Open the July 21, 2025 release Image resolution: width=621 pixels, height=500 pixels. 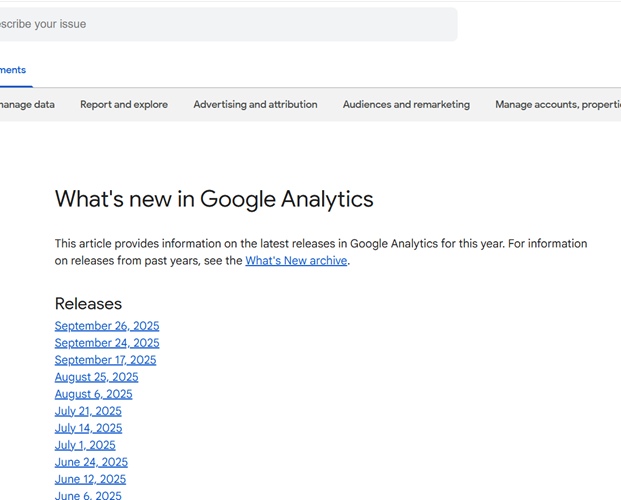(x=88, y=411)
